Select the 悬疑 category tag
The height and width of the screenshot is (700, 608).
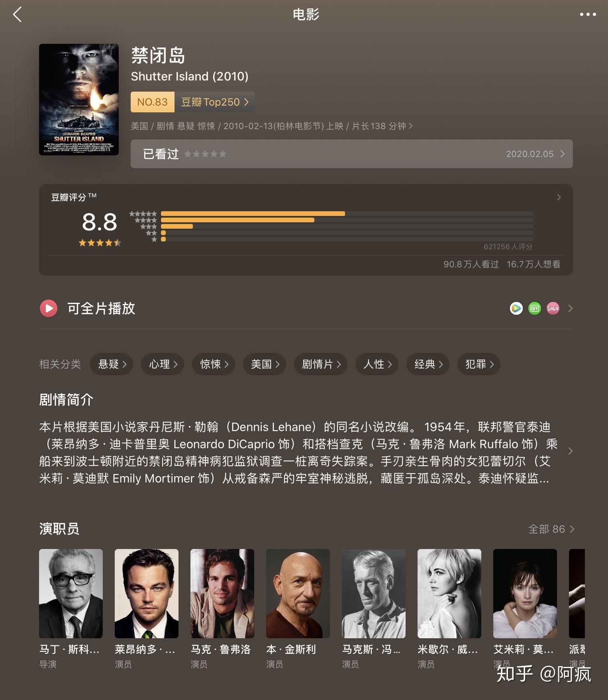pos(112,364)
